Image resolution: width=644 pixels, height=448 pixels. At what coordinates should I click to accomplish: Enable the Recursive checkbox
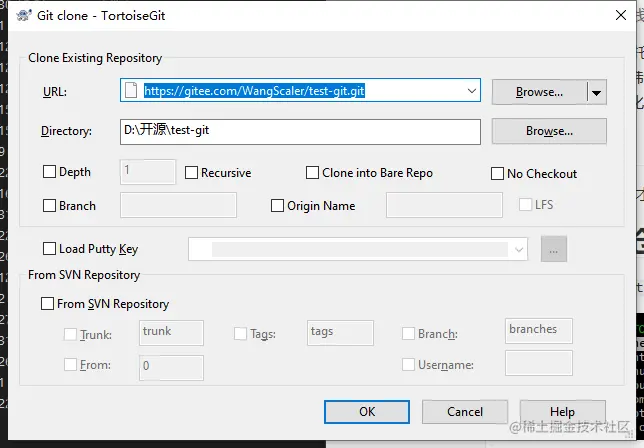click(x=191, y=172)
